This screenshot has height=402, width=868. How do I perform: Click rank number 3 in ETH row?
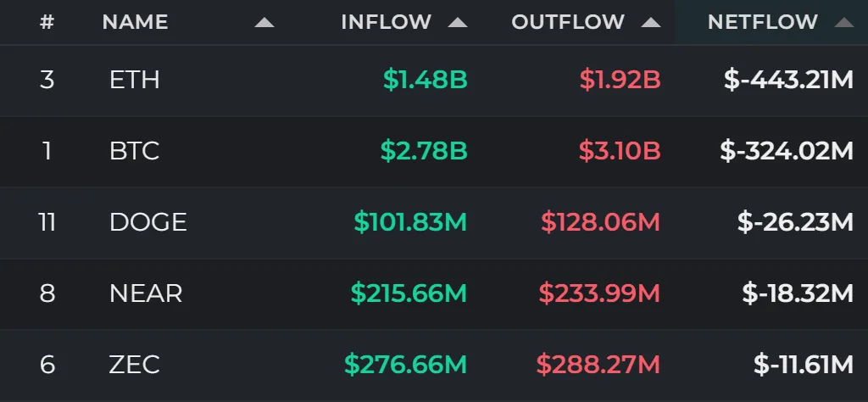[x=47, y=81]
